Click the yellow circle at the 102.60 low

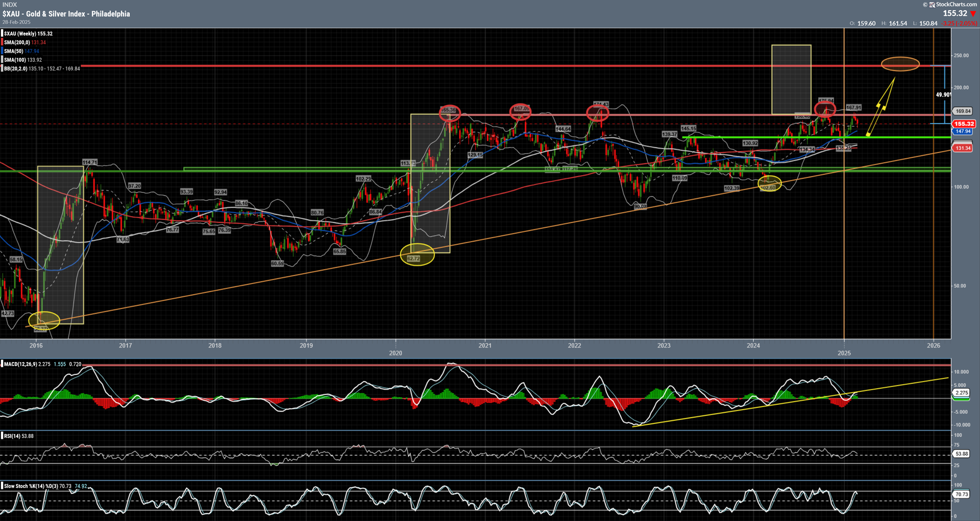coord(770,183)
